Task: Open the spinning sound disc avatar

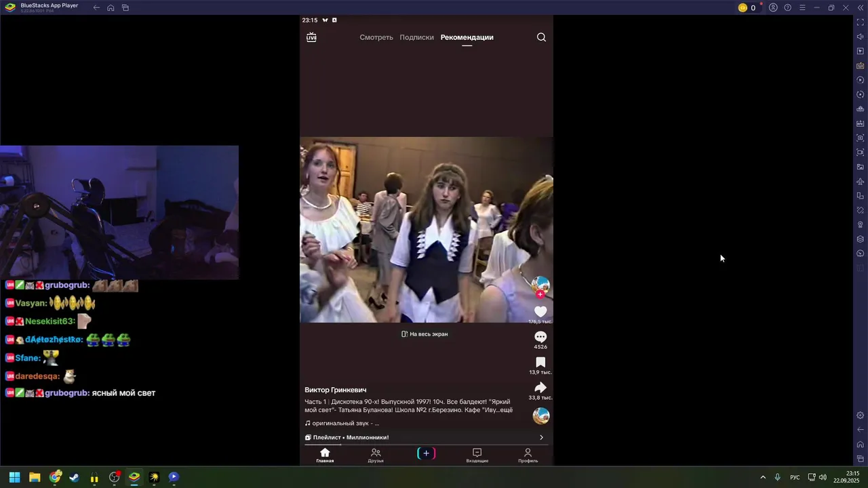Action: tap(540, 415)
